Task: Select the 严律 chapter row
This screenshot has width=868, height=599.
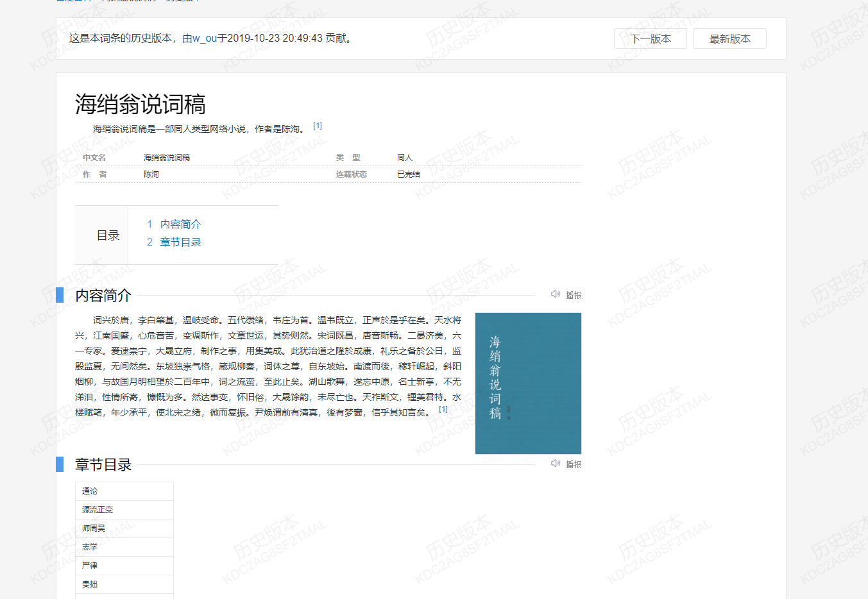Action: tap(124, 566)
